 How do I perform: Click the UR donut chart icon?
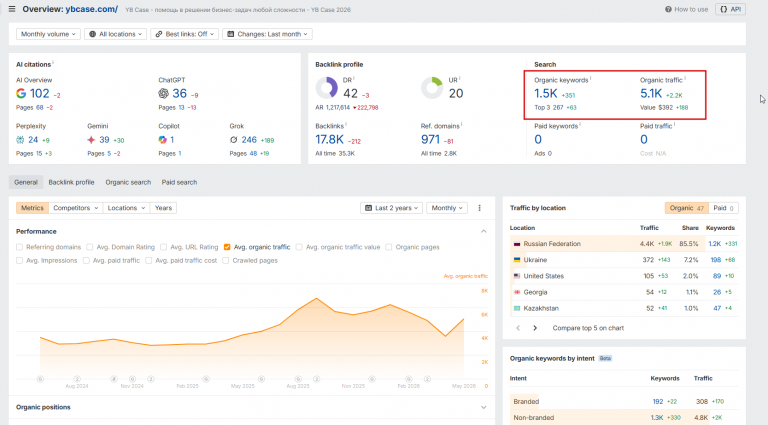click(x=432, y=88)
